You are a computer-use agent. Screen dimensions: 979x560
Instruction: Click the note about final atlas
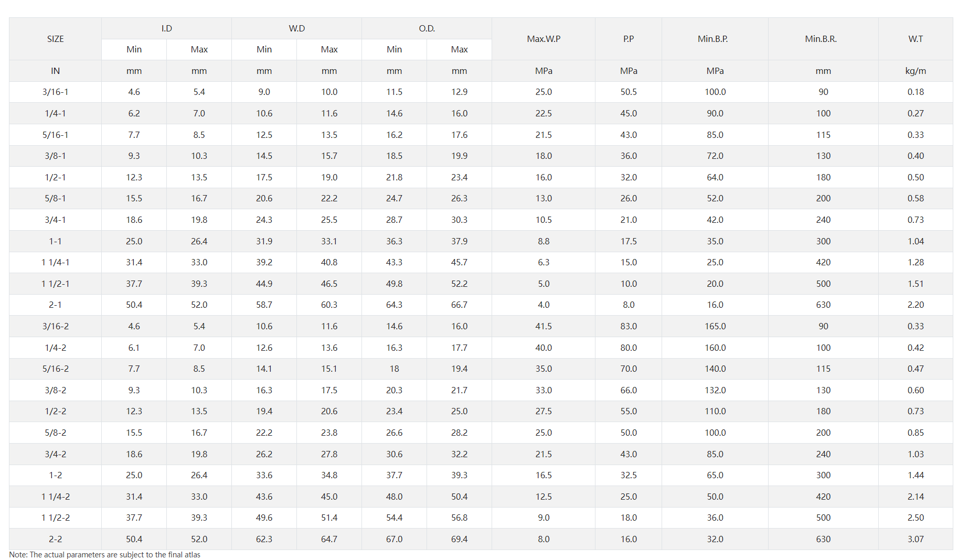tap(104, 555)
